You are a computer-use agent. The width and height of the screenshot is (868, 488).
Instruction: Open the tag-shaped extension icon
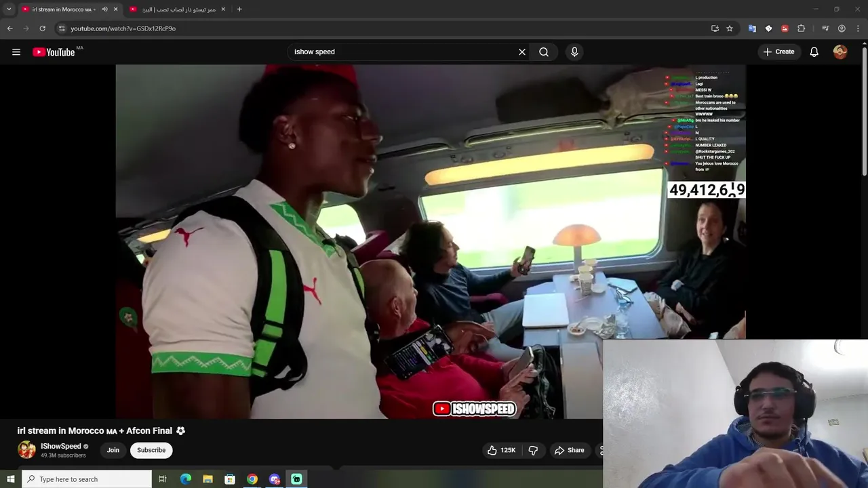click(x=768, y=28)
